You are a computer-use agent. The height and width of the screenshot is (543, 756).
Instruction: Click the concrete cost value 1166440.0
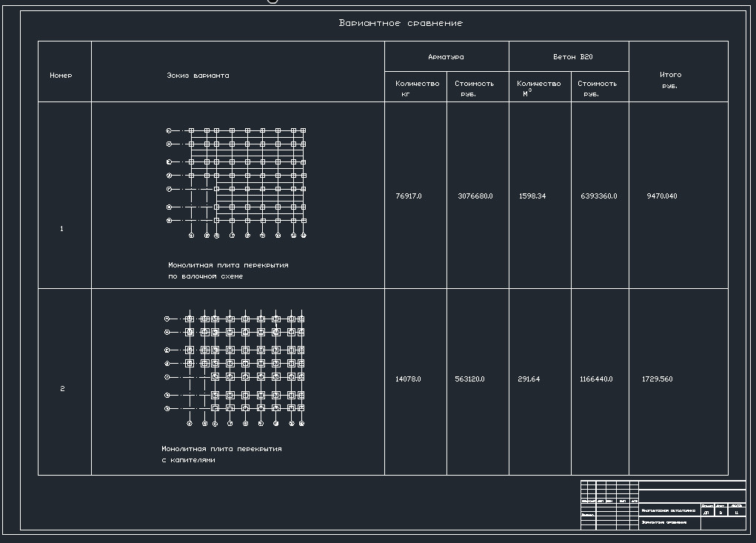(596, 379)
